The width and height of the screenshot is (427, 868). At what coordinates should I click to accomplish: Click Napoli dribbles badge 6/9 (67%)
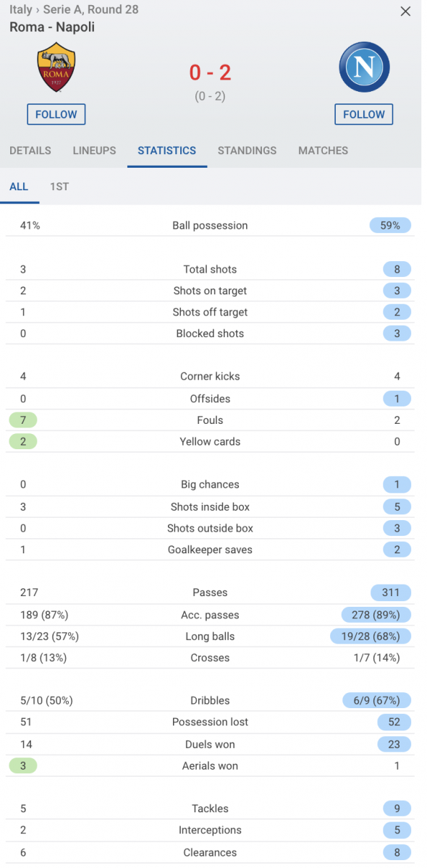point(377,700)
